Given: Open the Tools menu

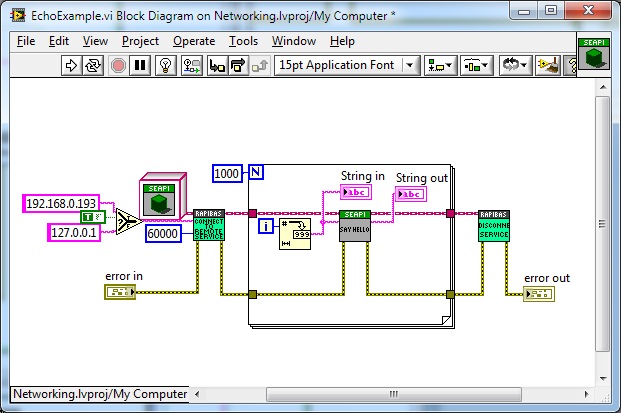Looking at the screenshot, I should click(243, 41).
